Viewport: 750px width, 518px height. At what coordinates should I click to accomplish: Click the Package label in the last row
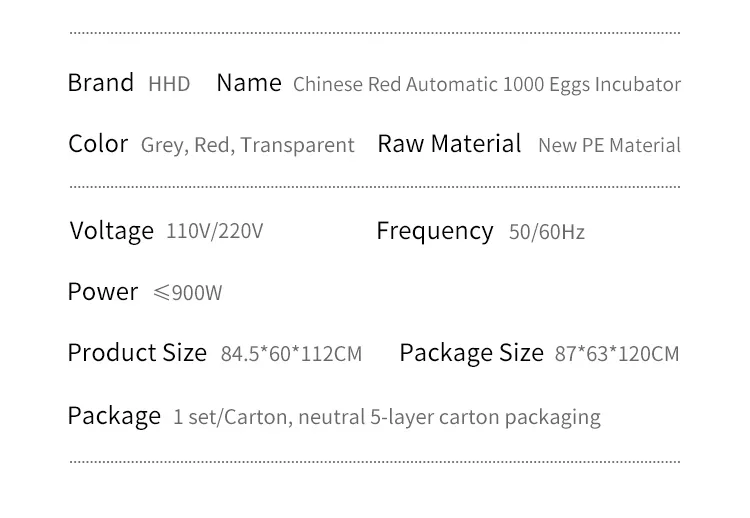pos(114,416)
